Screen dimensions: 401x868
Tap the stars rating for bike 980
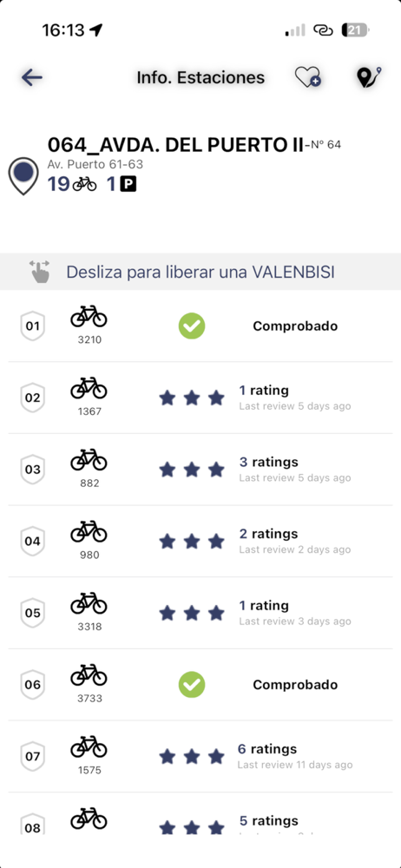(192, 542)
